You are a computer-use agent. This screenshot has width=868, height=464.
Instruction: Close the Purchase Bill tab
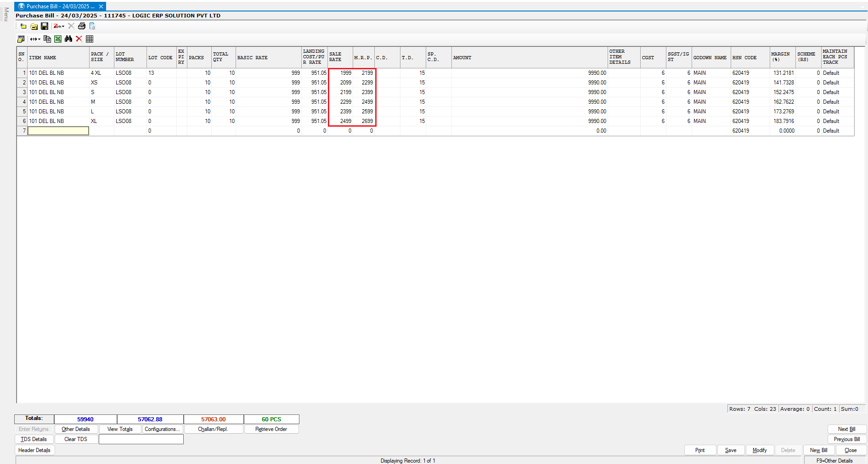(101, 6)
